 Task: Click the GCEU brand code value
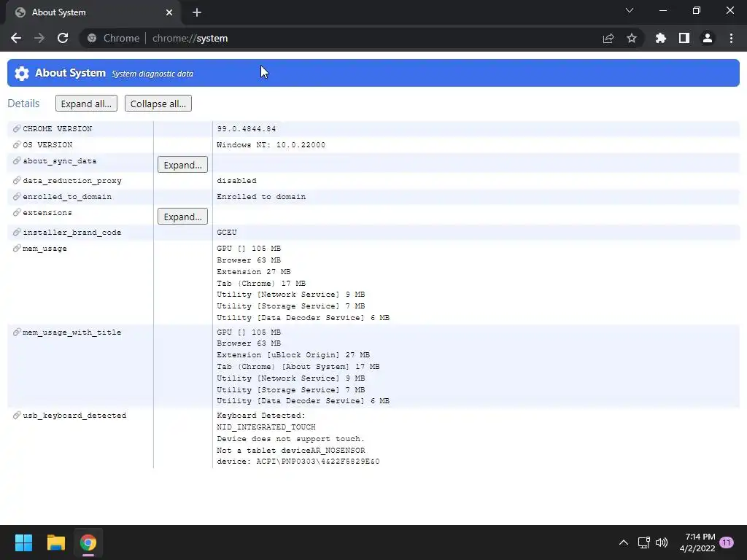coord(227,233)
